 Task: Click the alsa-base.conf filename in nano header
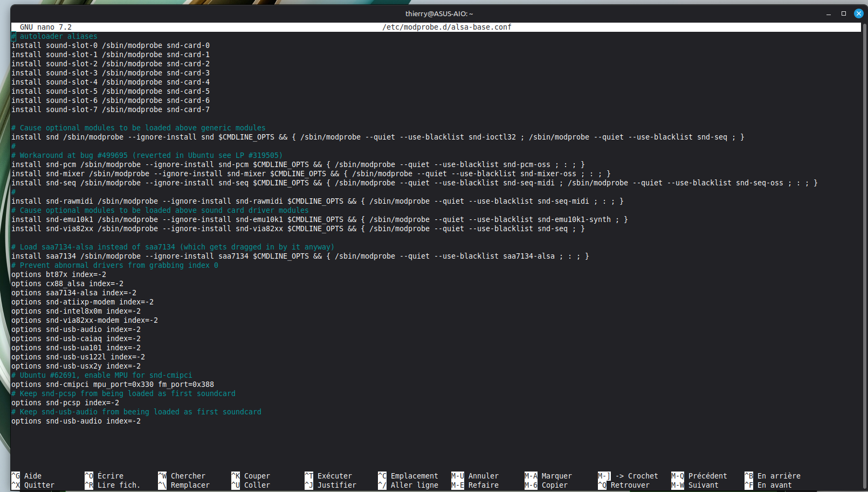[x=446, y=27]
